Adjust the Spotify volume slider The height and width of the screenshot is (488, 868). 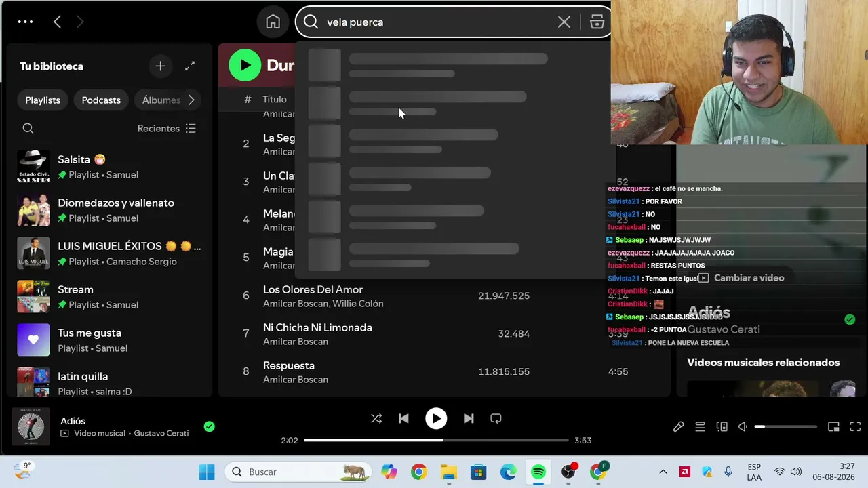click(786, 426)
